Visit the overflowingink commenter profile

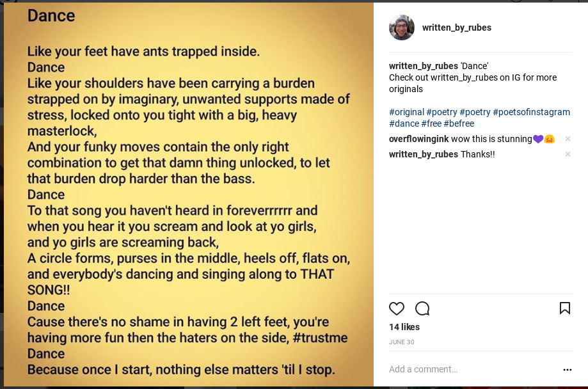pos(418,139)
